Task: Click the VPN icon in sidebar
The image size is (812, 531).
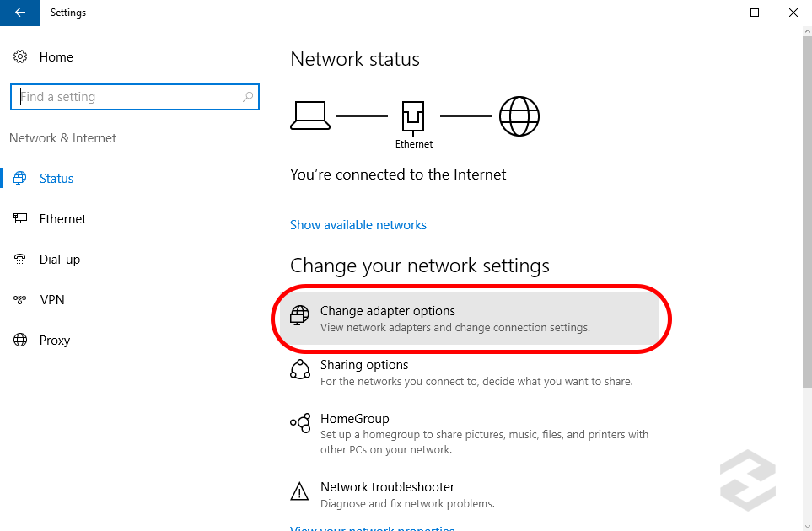Action: point(20,300)
